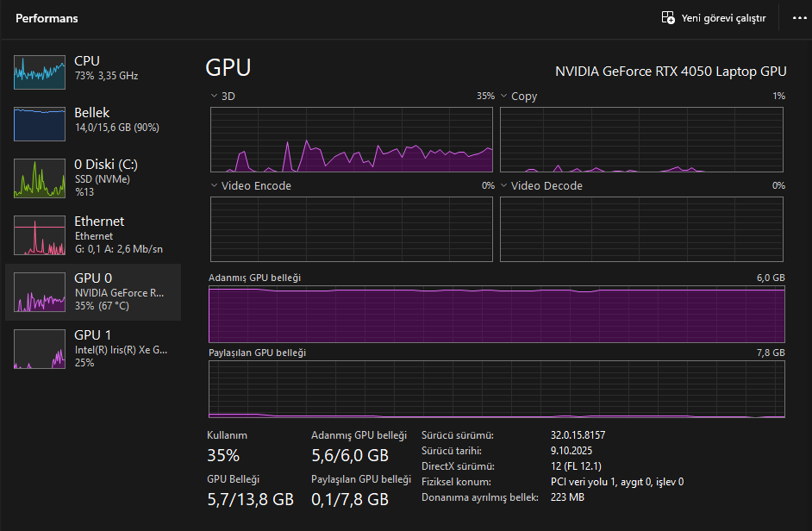Click the Bellek memory mini graph
Viewport: 812px width, 531px height.
[x=39, y=124]
